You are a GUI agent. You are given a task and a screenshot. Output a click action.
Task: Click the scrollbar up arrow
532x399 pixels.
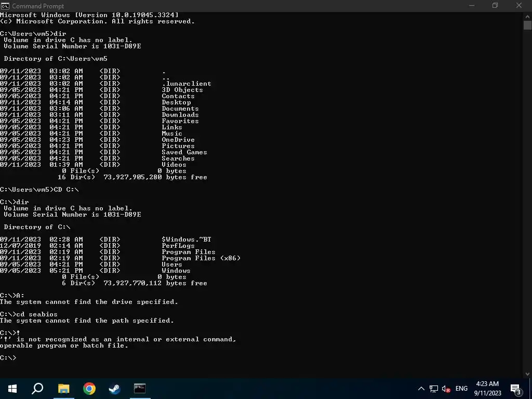click(x=527, y=16)
